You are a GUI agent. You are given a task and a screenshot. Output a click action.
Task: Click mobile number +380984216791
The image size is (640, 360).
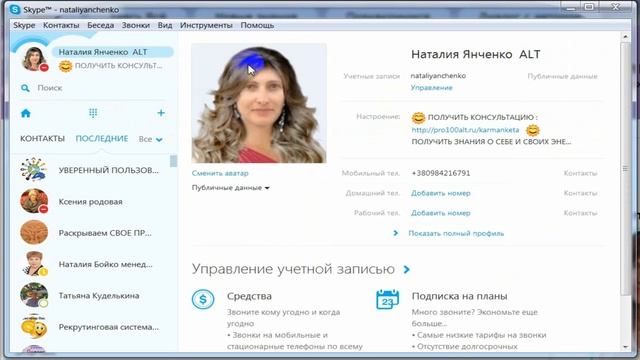(441, 173)
